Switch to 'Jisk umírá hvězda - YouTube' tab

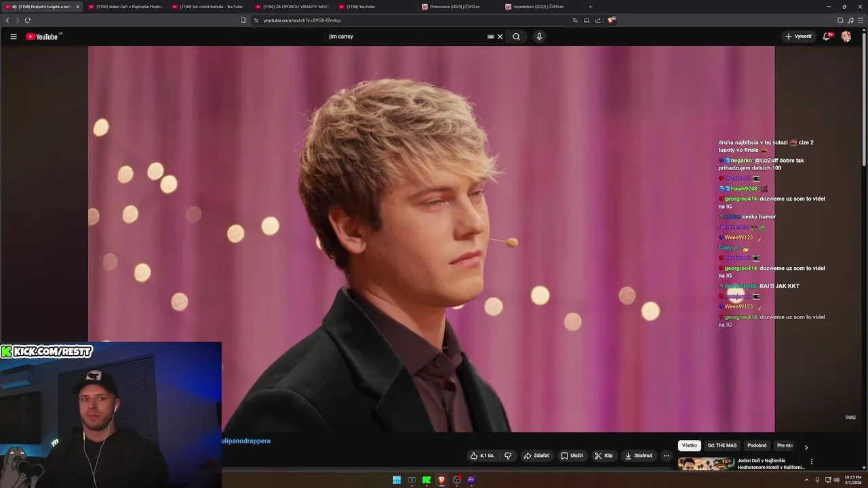click(209, 7)
